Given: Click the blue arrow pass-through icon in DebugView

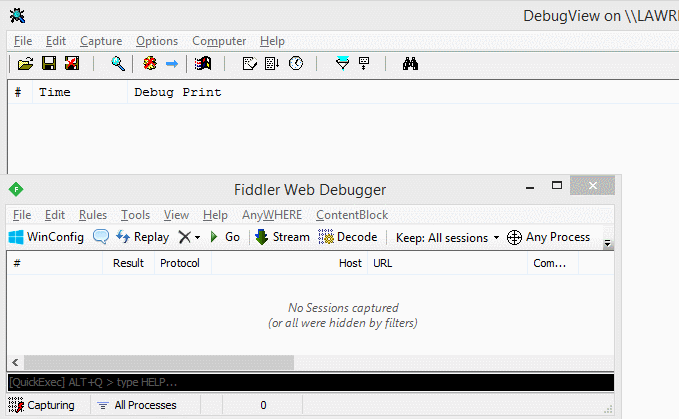Looking at the screenshot, I should point(172,64).
